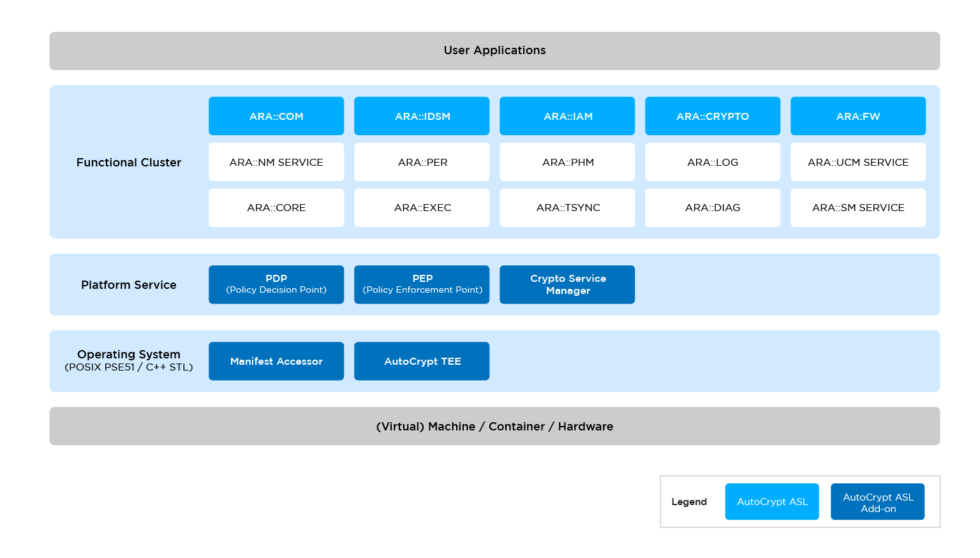This screenshot has width=980, height=558.
Task: Select the ARA::CORE box
Action: click(276, 208)
